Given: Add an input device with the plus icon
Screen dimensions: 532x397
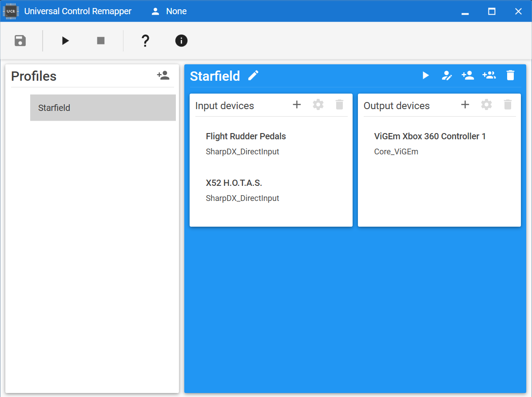Looking at the screenshot, I should [297, 104].
